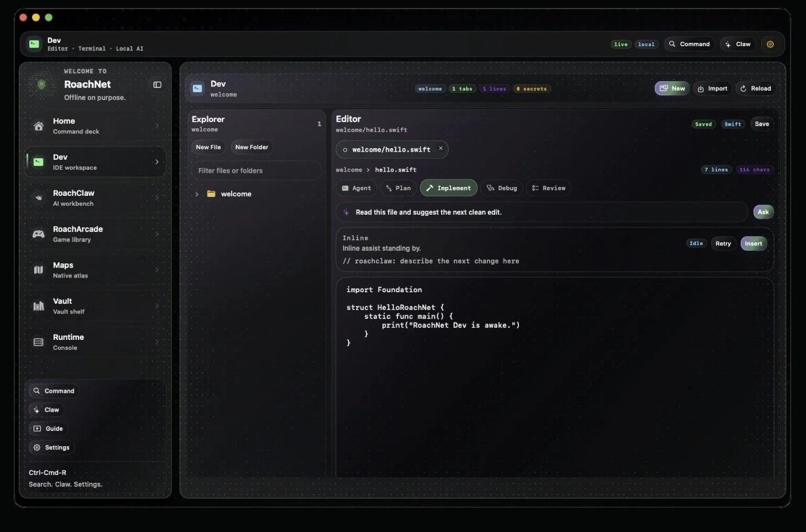The width and height of the screenshot is (806, 532).
Task: Click the Import button
Action: click(712, 88)
